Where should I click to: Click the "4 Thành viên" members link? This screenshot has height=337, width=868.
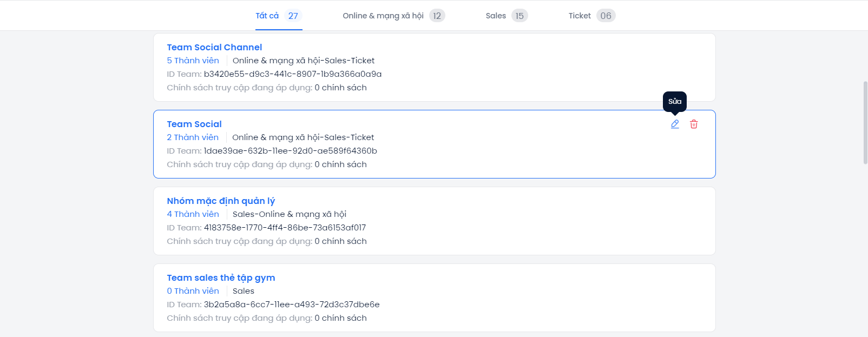tap(193, 214)
